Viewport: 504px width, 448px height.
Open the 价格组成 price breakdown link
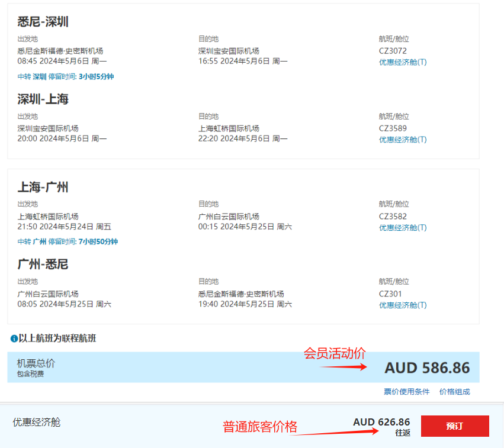coord(454,392)
